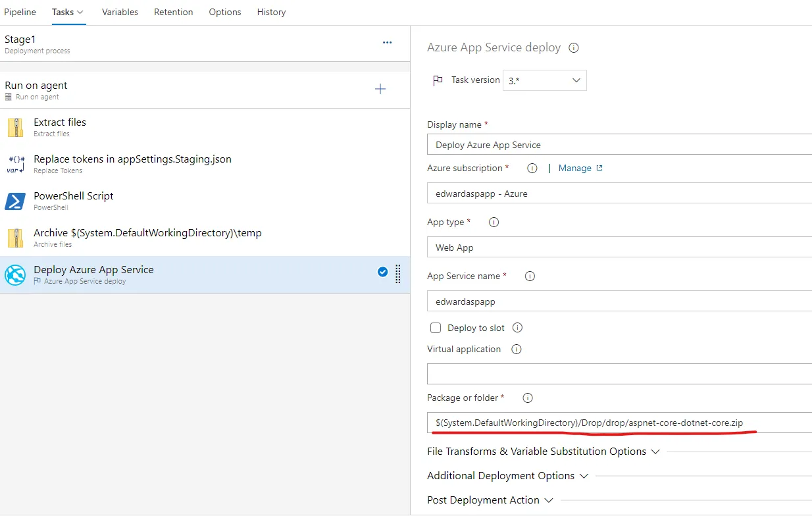The width and height of the screenshot is (812, 520).
Task: Select the Extract files task
Action: point(205,127)
